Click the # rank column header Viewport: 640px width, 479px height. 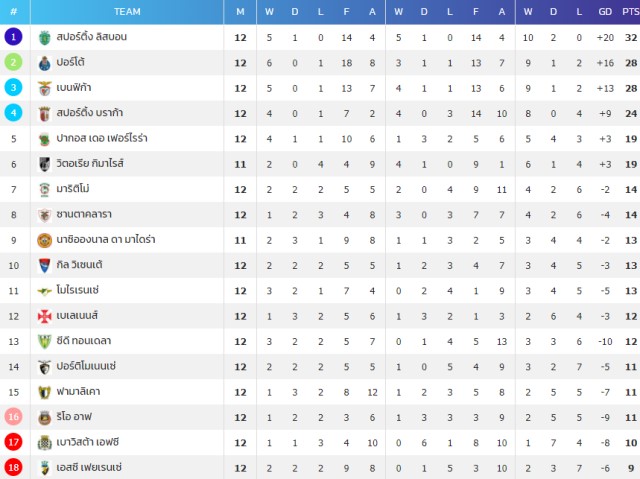(13, 12)
